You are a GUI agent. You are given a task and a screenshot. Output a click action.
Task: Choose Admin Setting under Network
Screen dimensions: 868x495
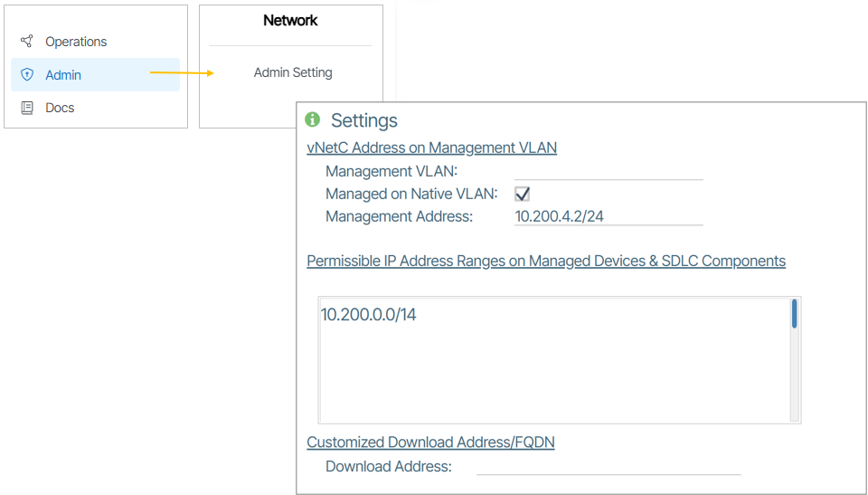(293, 72)
